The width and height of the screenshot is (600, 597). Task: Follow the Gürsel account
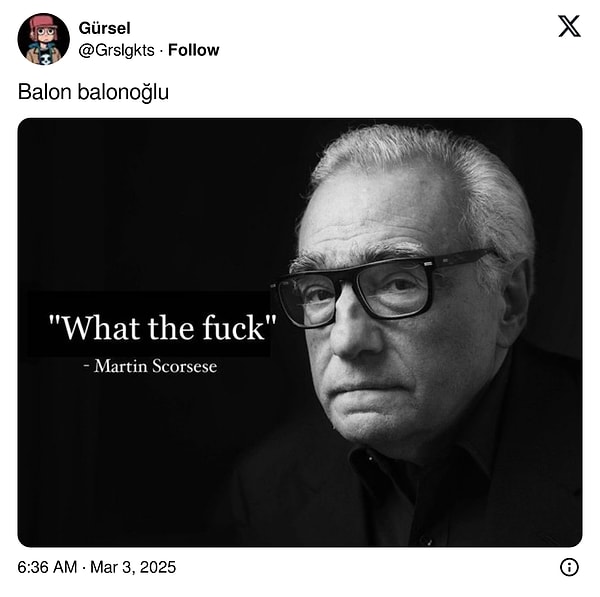tap(194, 50)
